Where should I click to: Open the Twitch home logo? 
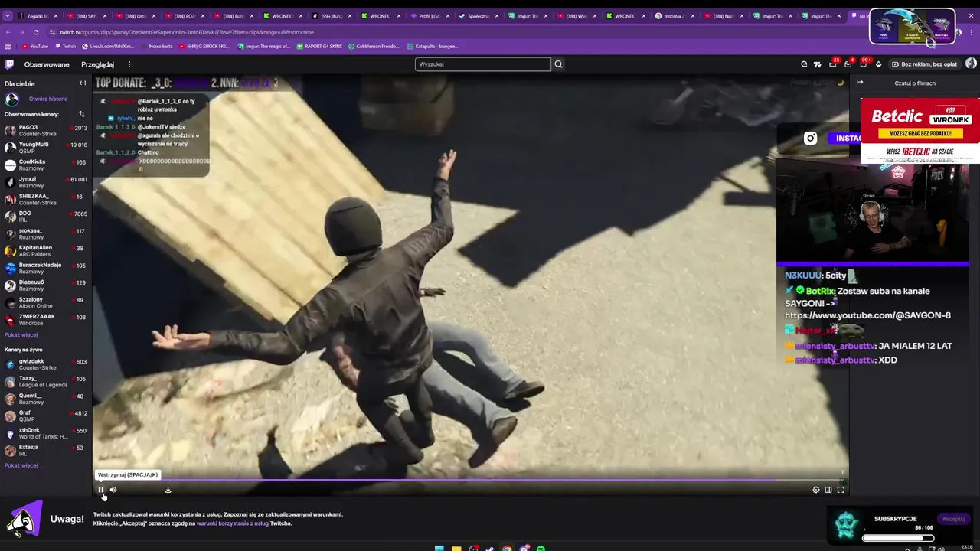coord(9,64)
